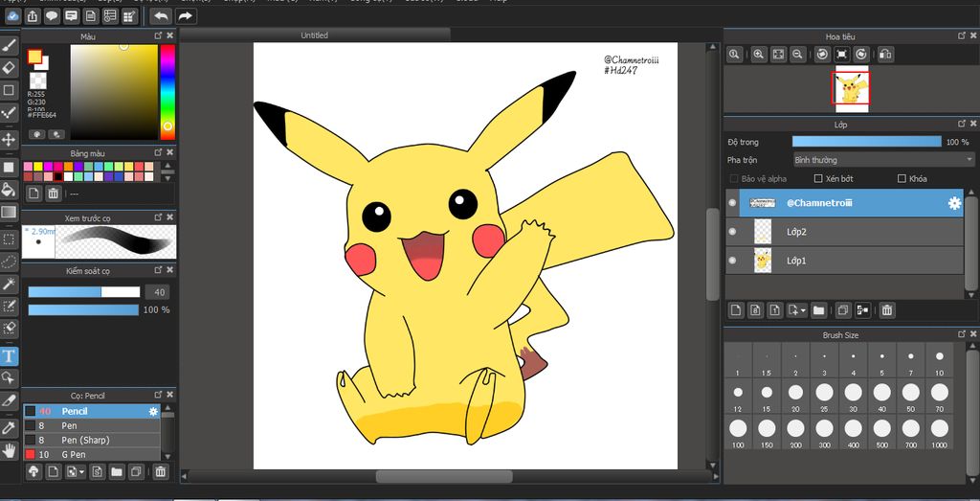Undock the Brush Size panel with its pop-out icon
Viewport: 980px width, 501px height.
961,334
